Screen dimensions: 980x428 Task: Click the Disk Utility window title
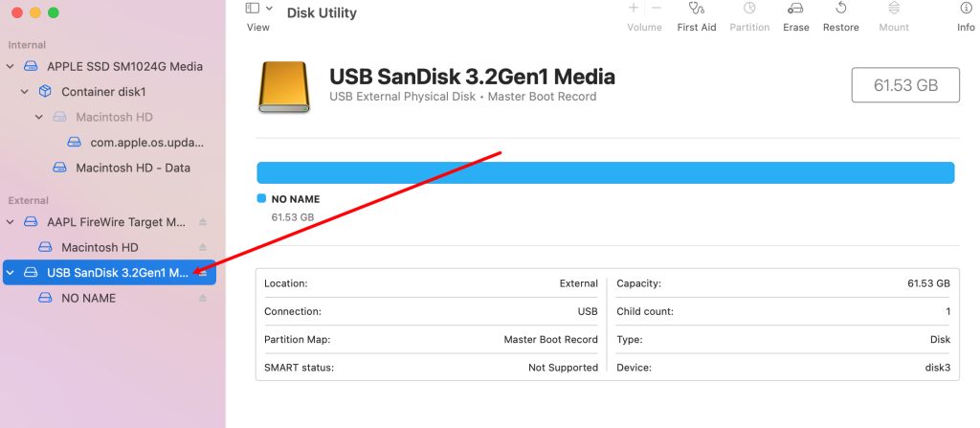point(322,12)
